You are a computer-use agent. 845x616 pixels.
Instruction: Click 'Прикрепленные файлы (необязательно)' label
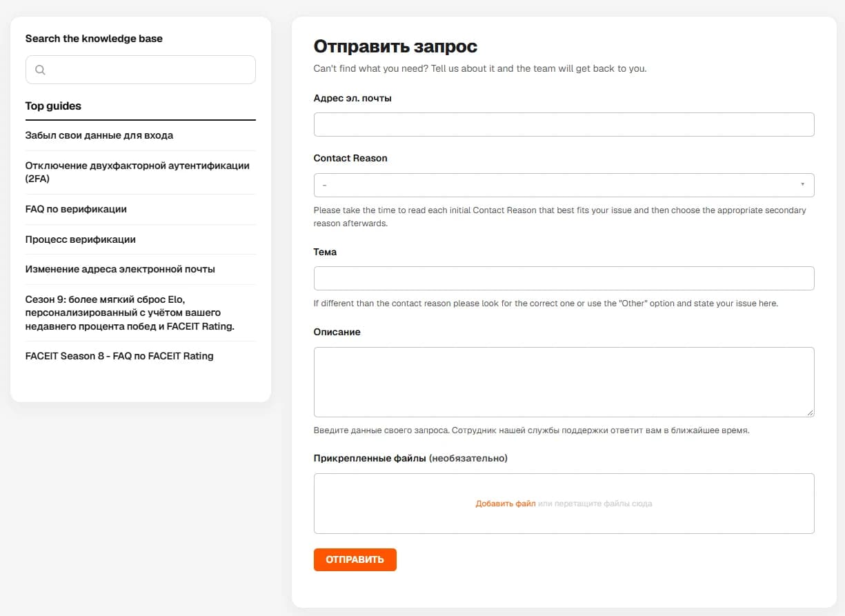(x=410, y=458)
